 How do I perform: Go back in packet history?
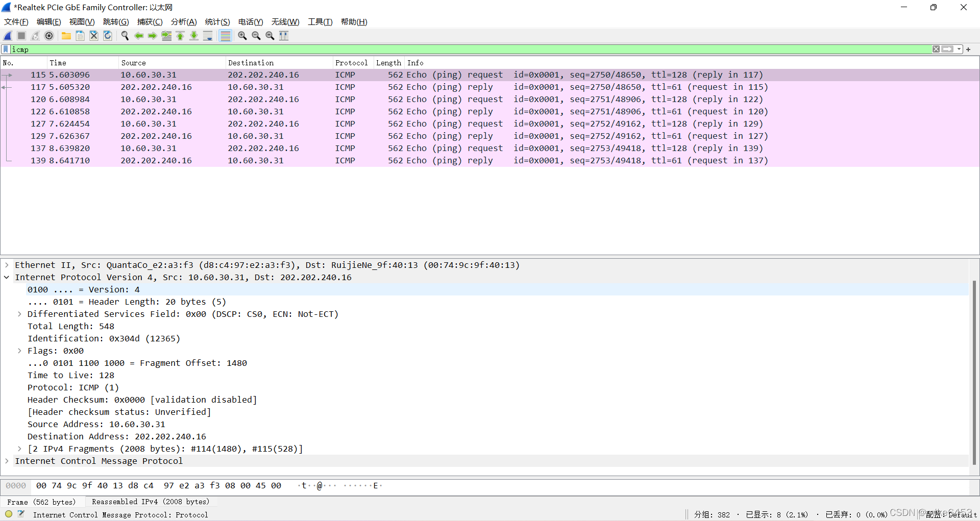tap(139, 36)
